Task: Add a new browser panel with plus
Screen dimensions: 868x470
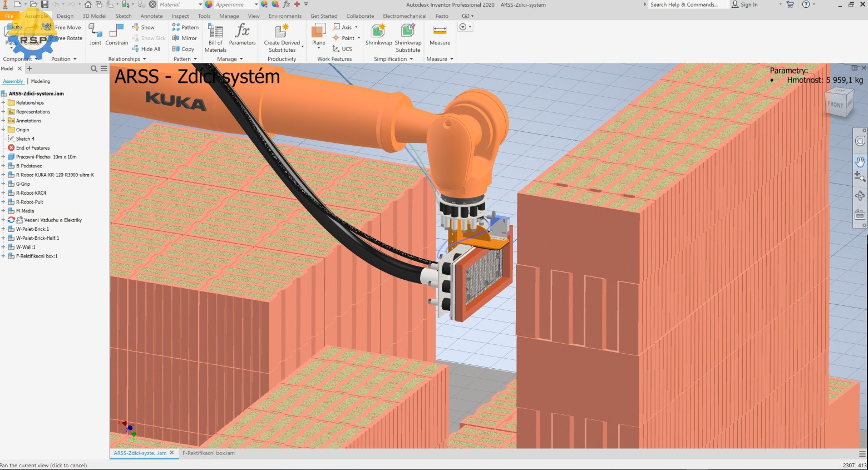Action: pos(29,69)
